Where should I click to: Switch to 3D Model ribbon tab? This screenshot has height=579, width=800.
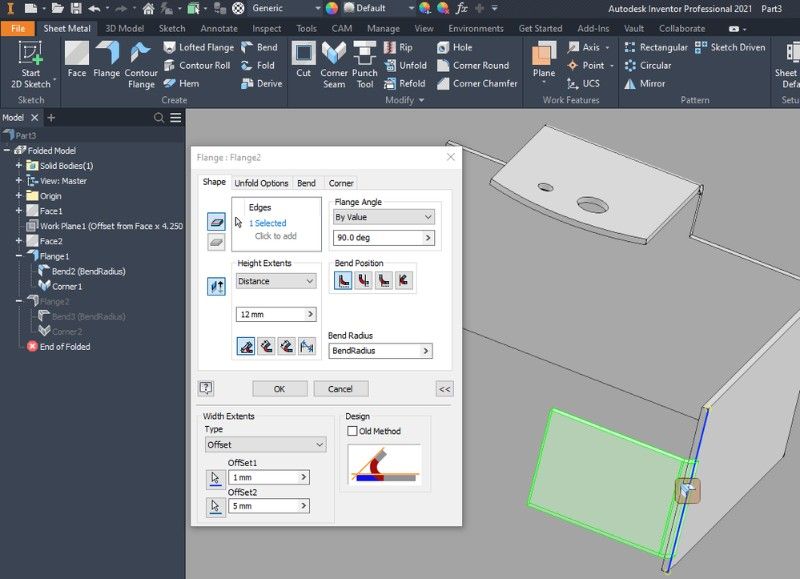tap(124, 29)
